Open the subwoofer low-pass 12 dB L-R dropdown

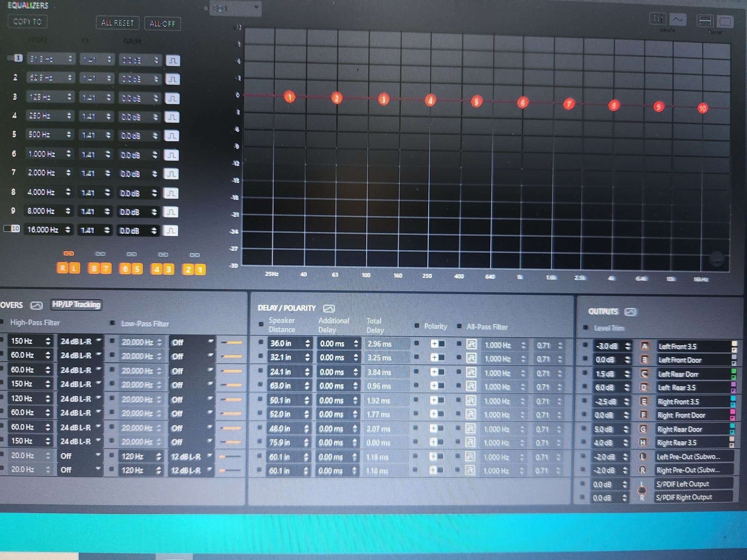pyautogui.click(x=191, y=457)
